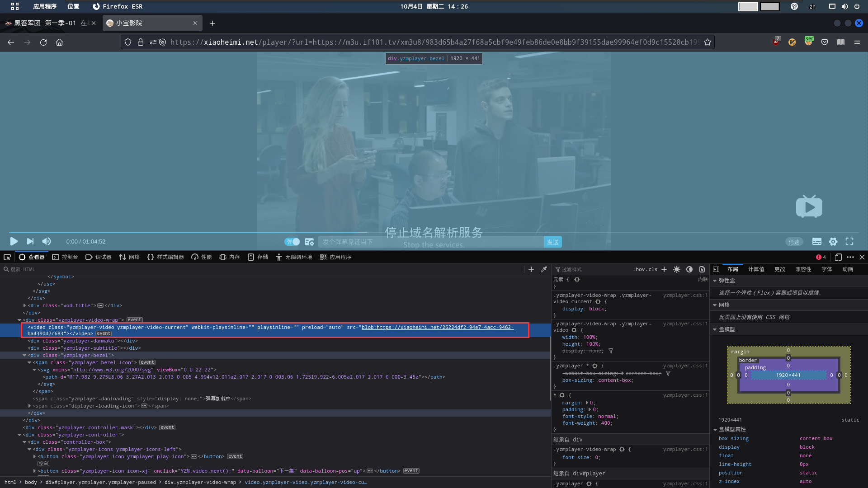Screen dimensions: 868x488
Task: Toggle :hov pseudo-class panel
Action: (638, 269)
